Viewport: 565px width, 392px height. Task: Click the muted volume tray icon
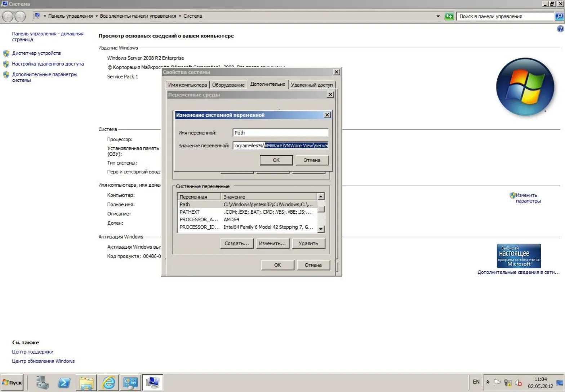pyautogui.click(x=519, y=383)
